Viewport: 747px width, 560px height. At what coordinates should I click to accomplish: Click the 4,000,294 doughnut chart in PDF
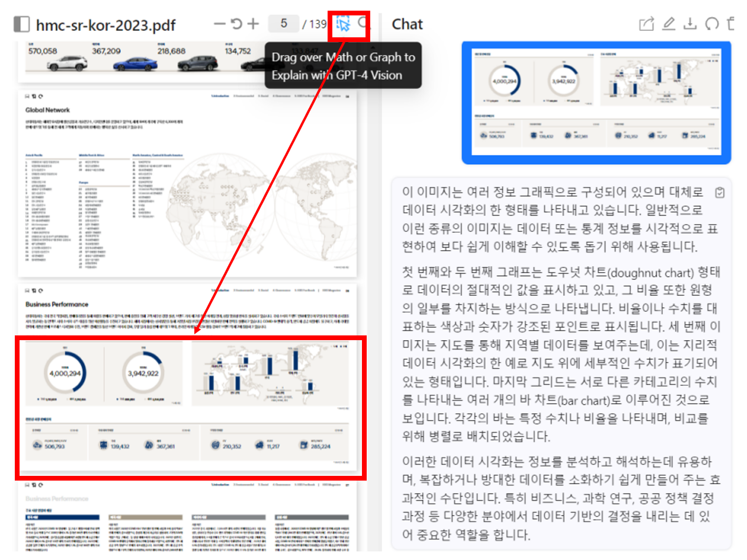point(65,374)
